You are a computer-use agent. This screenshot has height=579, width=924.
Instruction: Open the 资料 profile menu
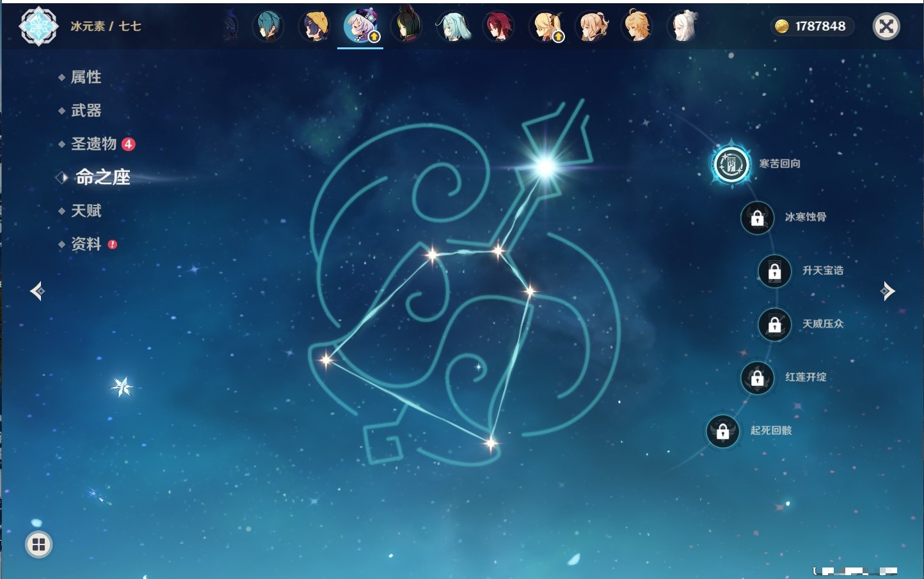pos(86,244)
